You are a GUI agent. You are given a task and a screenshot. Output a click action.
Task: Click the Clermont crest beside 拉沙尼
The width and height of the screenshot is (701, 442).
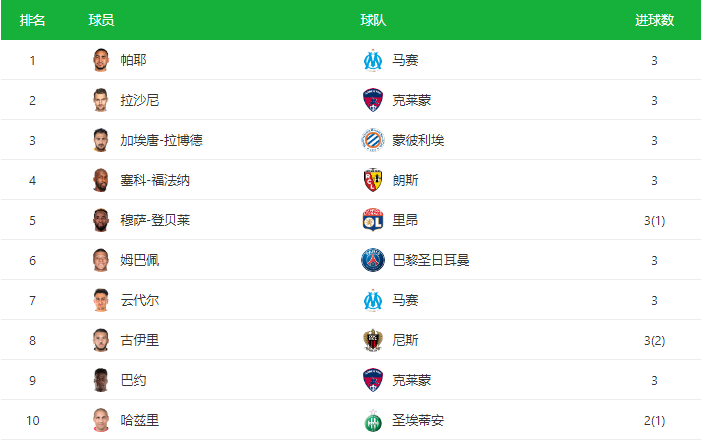373,100
